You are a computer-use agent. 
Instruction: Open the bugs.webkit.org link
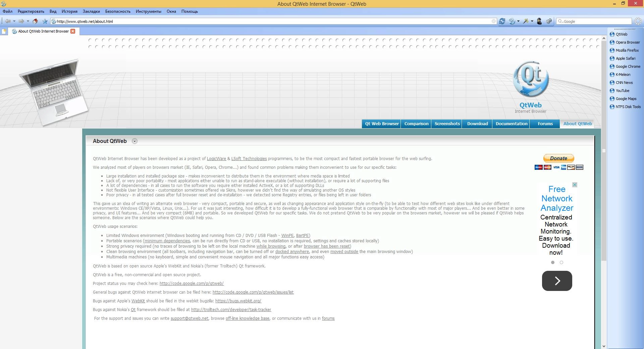coord(238,301)
